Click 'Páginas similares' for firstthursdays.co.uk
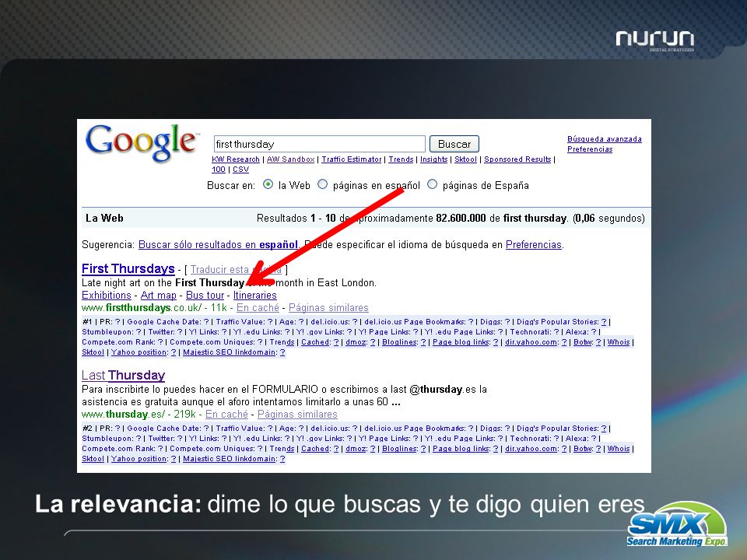The height and width of the screenshot is (560, 747). (x=328, y=308)
